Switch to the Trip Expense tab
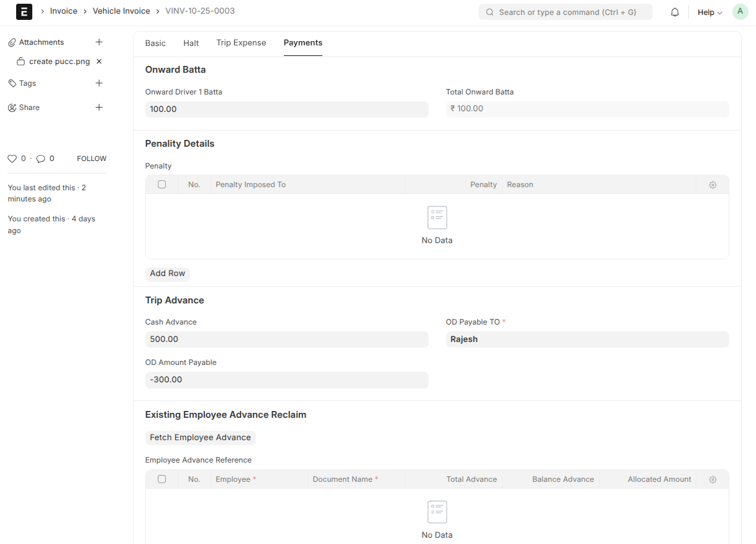The image size is (756, 544). 241,43
